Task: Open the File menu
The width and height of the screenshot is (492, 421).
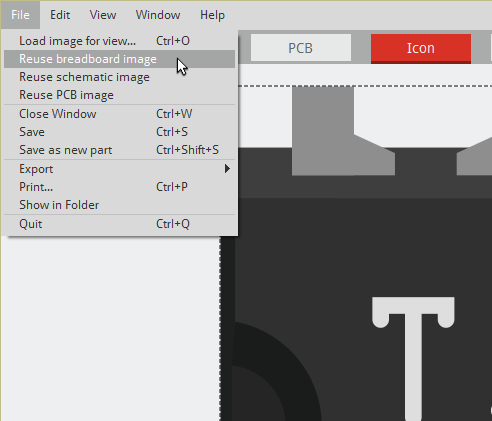Action: click(20, 15)
